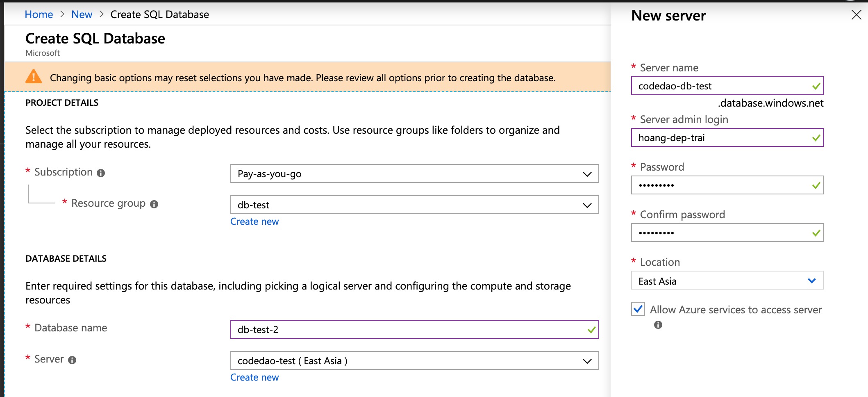868x397 pixels.
Task: Click the info icon next to Subscription
Action: point(101,173)
